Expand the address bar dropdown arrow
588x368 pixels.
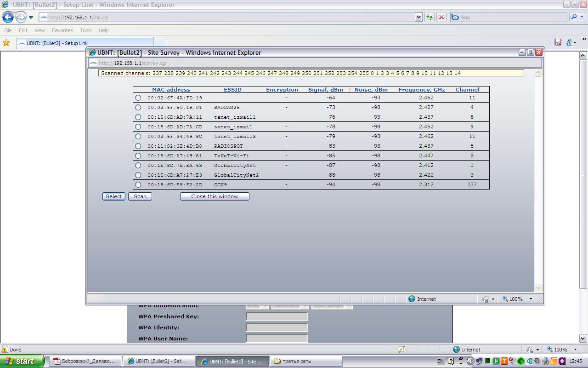click(x=418, y=17)
